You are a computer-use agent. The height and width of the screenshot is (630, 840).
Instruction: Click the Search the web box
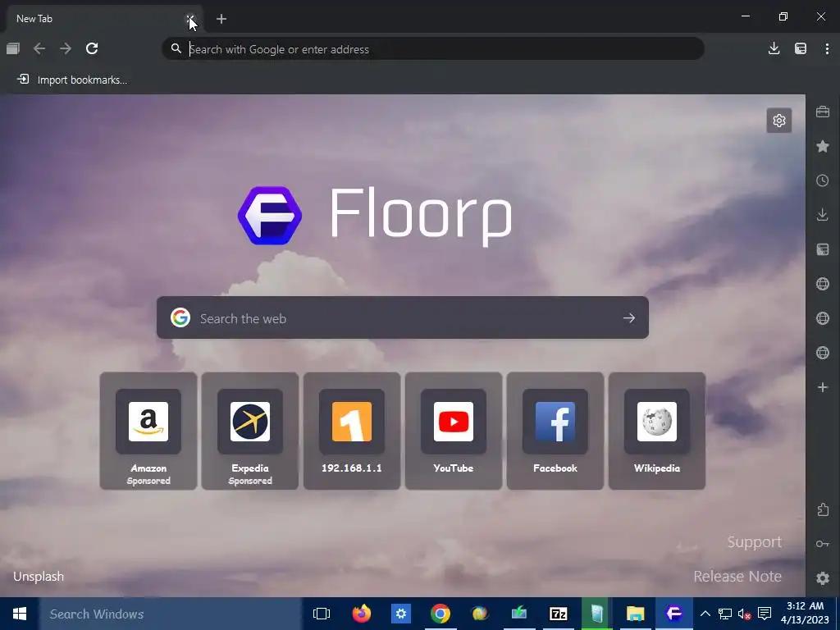click(x=402, y=317)
